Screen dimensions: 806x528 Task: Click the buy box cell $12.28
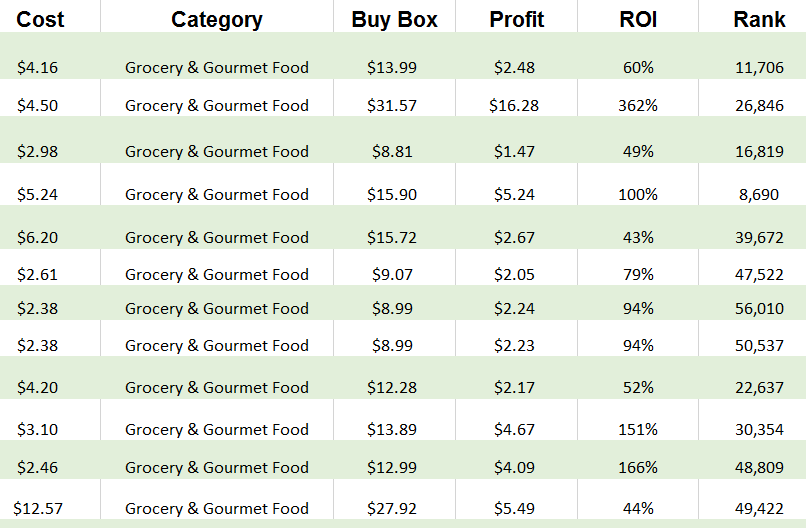(392, 388)
